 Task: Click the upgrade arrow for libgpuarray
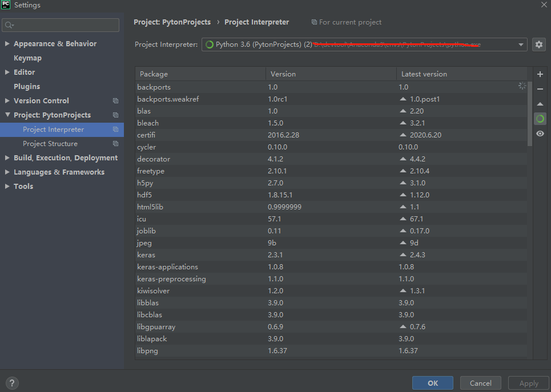(403, 326)
